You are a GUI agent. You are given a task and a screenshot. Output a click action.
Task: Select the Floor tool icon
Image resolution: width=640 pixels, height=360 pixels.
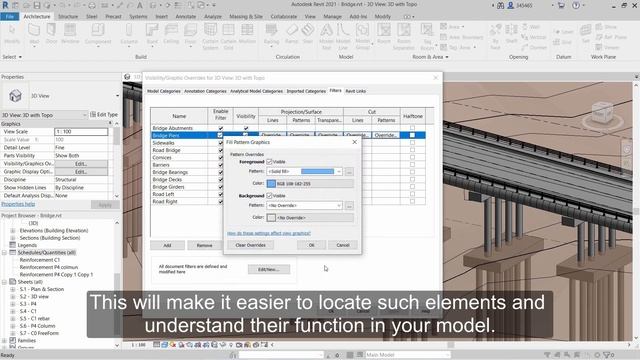click(190, 33)
